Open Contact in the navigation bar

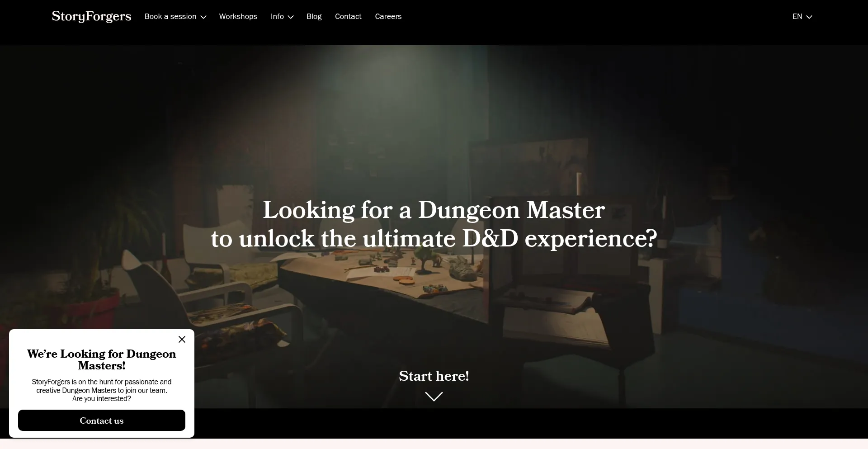coord(348,16)
